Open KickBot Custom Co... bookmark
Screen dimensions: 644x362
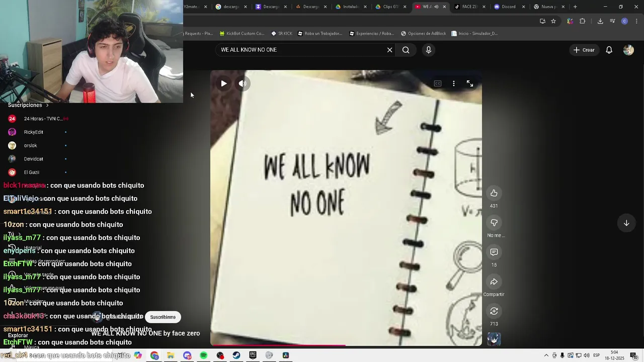click(242, 34)
